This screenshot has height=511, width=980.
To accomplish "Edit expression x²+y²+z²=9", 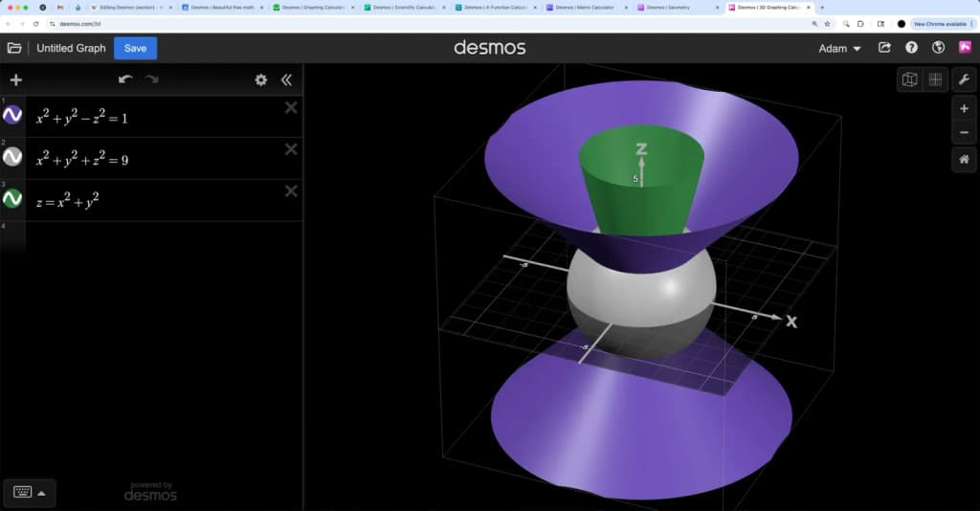I will click(82, 159).
